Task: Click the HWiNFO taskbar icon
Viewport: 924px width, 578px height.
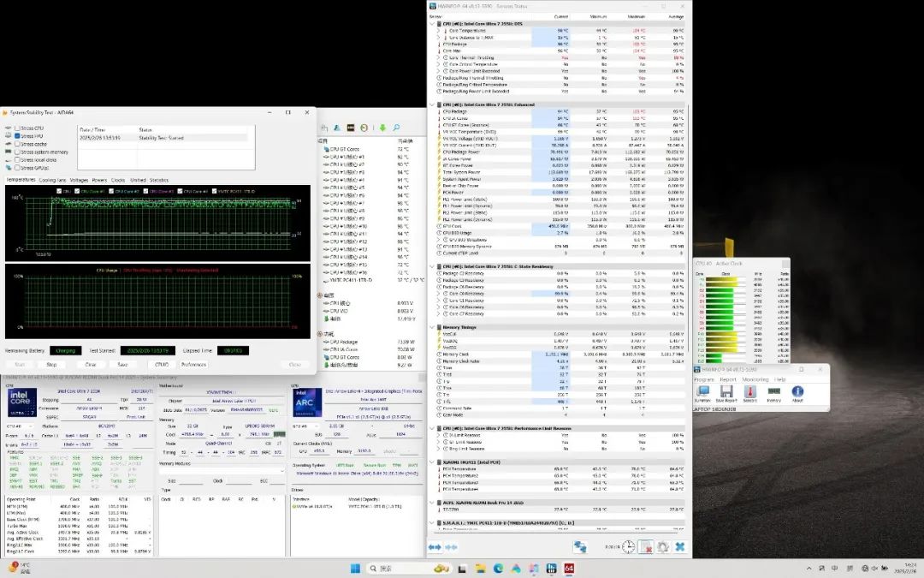Action: point(552,569)
